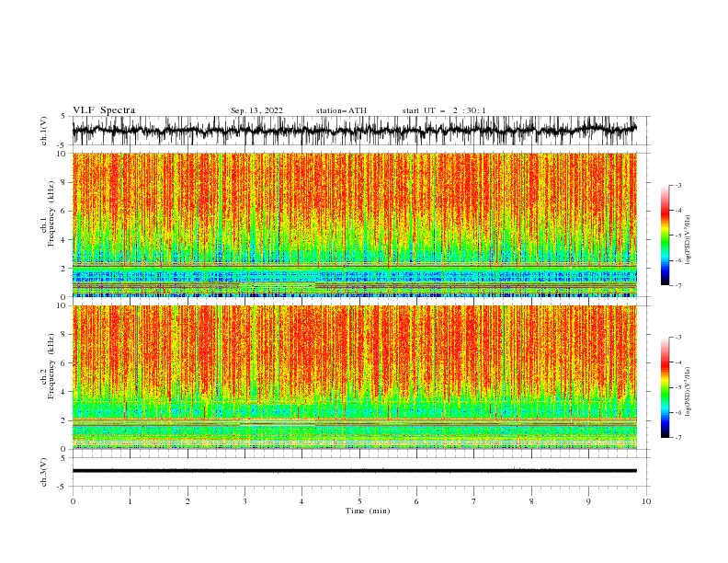Click the "-3" tick on upper colorbar
Image resolution: width=728 pixels, height=563 pixels.
677,185
